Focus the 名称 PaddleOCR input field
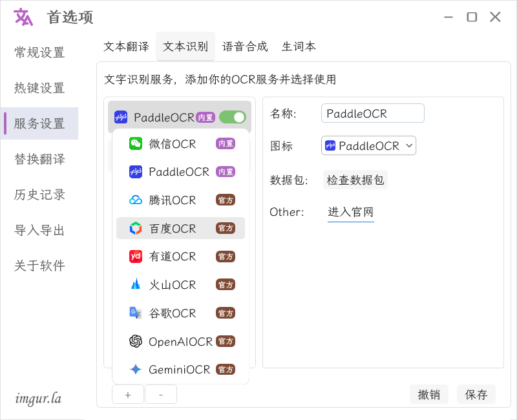Viewport: 517px width, 420px height. click(373, 114)
